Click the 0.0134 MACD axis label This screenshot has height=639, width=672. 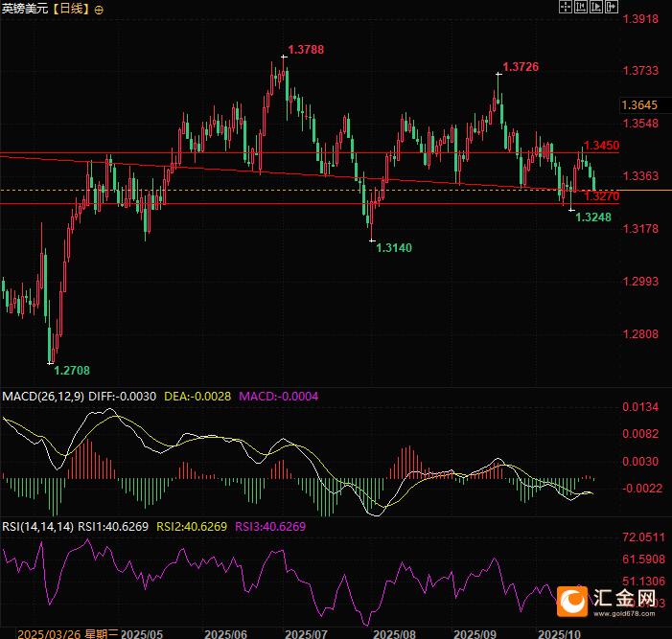point(640,407)
